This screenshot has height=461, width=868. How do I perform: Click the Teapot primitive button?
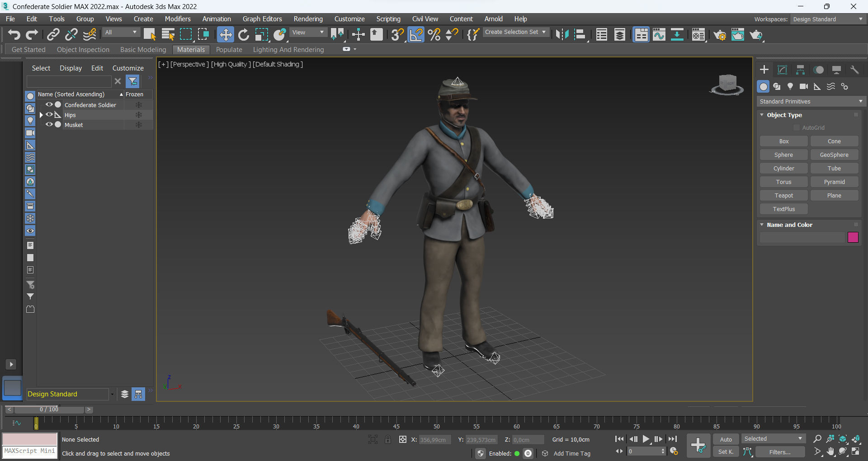(784, 196)
